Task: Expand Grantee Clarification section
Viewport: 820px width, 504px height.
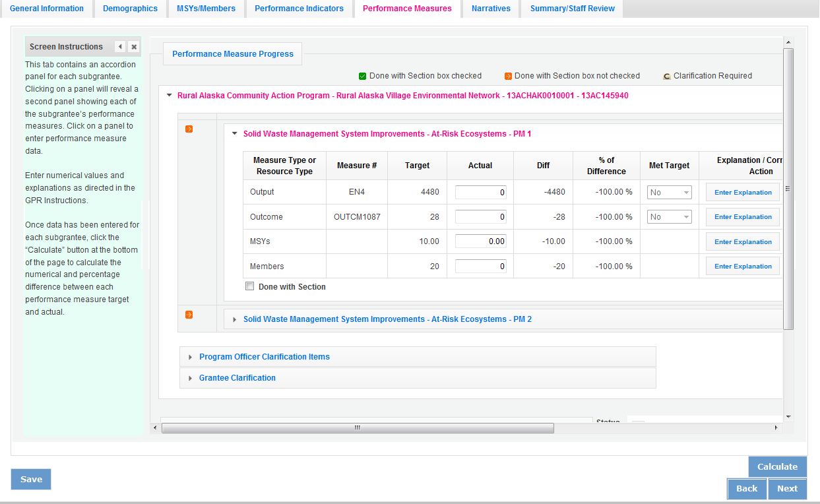Action: pos(237,378)
